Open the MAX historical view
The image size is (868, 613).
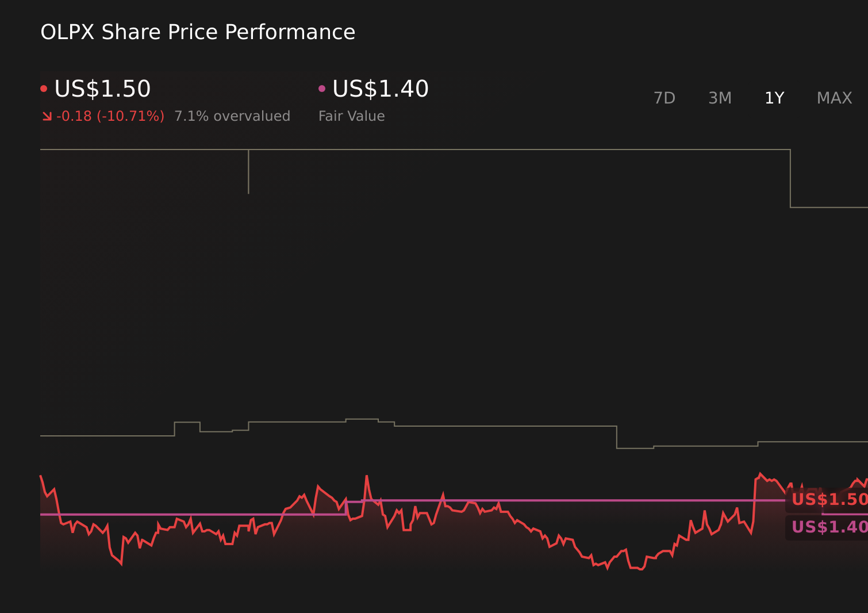pyautogui.click(x=834, y=98)
